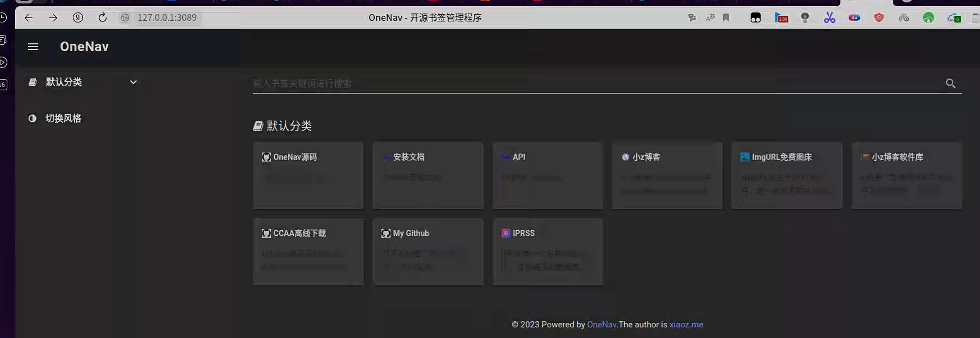The width and height of the screenshot is (980, 338).
Task: Open the OneNav源码 bookmark card
Action: pyautogui.click(x=308, y=175)
